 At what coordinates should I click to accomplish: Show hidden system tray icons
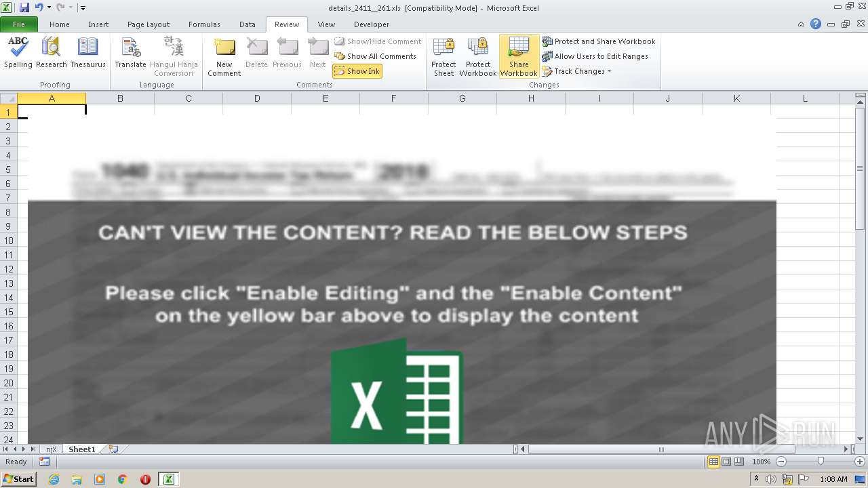click(x=756, y=479)
